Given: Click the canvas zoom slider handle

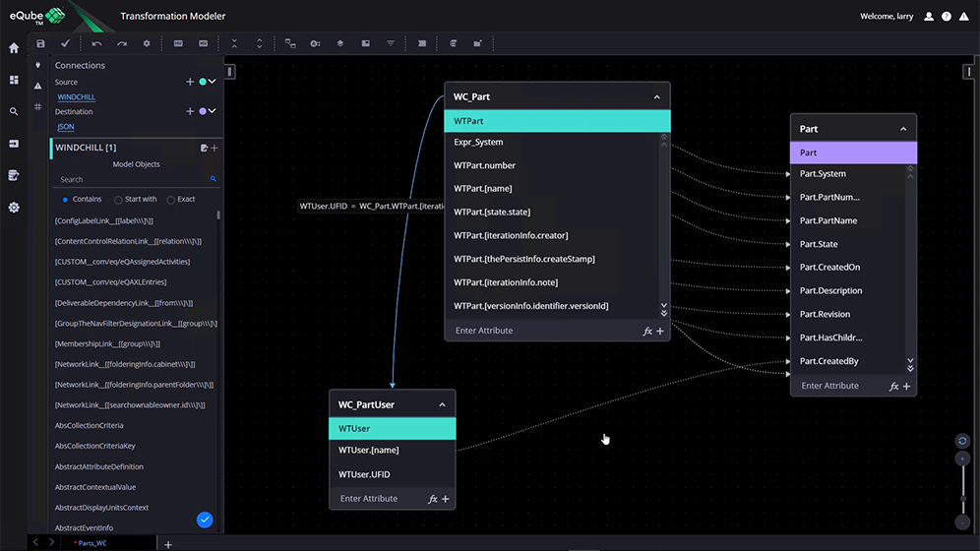Looking at the screenshot, I should point(963,499).
